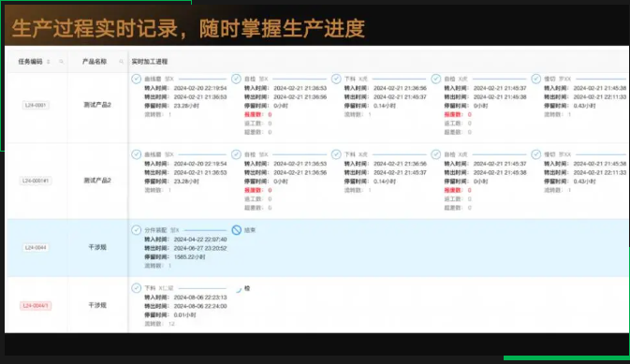Open search filter in 任务编码 header
The image size is (630, 364).
(61, 62)
